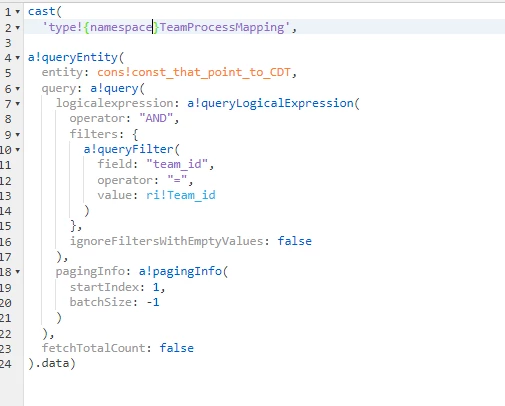Click the ri!Team_id rule input
This screenshot has height=406, width=505.
pos(181,195)
